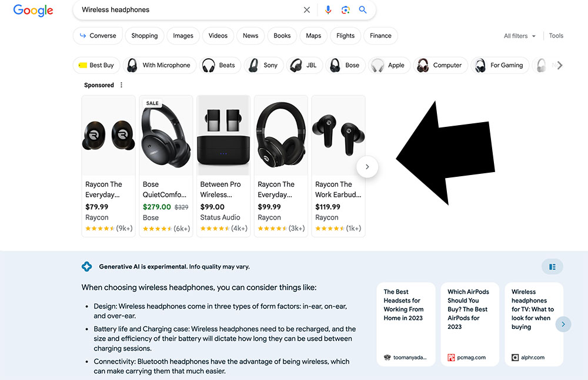Screen dimensions: 588x380
Task: Open Sponsored section three-dot options
Action: tap(122, 85)
